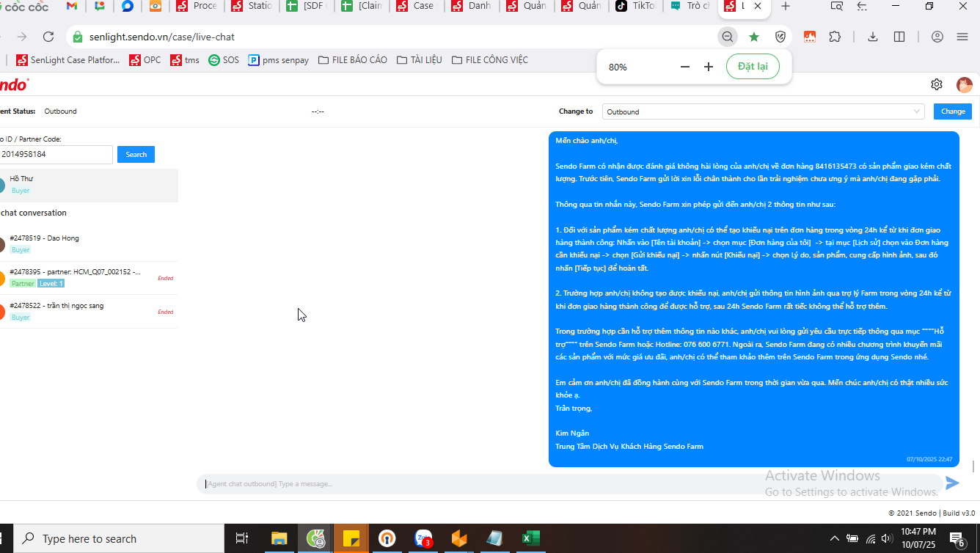This screenshot has width=980, height=553.
Task: Increase page zoom with plus button
Action: (x=709, y=67)
